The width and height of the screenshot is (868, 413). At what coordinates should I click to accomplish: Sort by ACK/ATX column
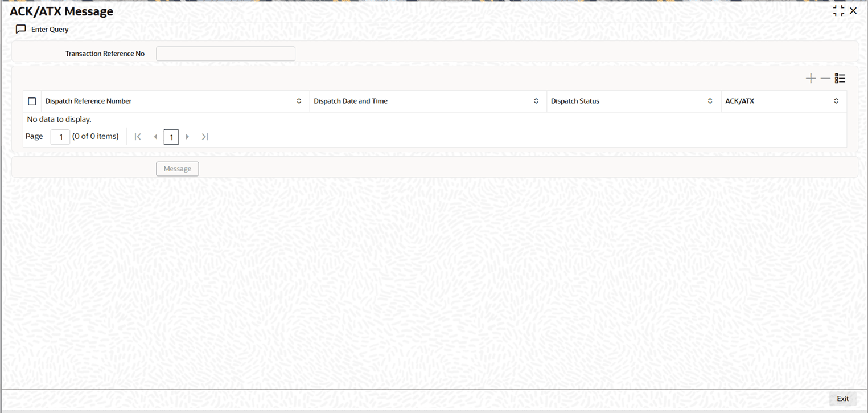tap(836, 101)
